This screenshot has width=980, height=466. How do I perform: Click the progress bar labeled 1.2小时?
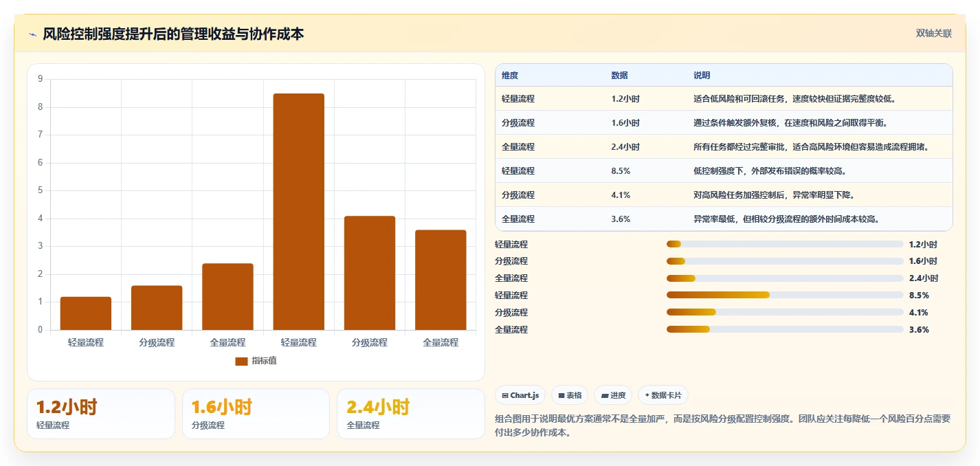tap(785, 244)
